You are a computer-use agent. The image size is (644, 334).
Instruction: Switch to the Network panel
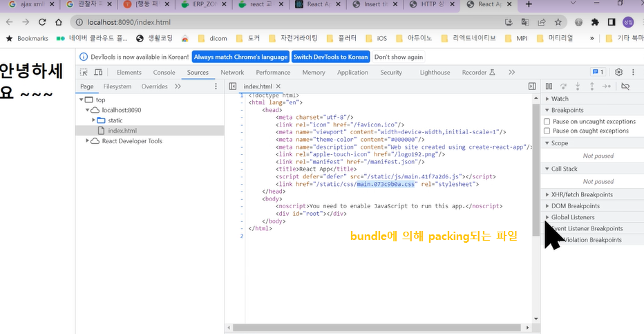[232, 73]
